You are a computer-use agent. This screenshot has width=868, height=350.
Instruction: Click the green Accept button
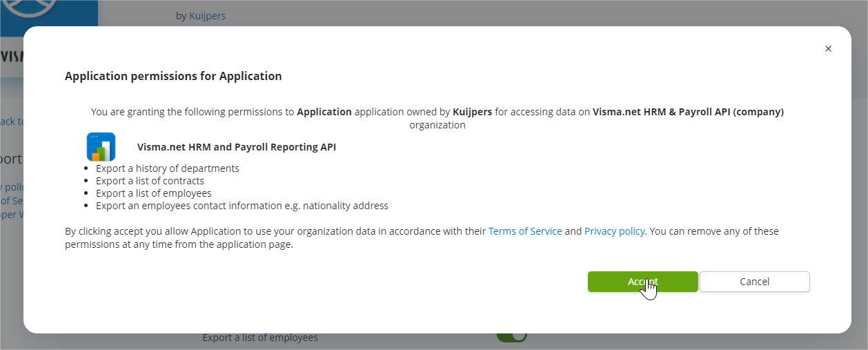point(642,282)
